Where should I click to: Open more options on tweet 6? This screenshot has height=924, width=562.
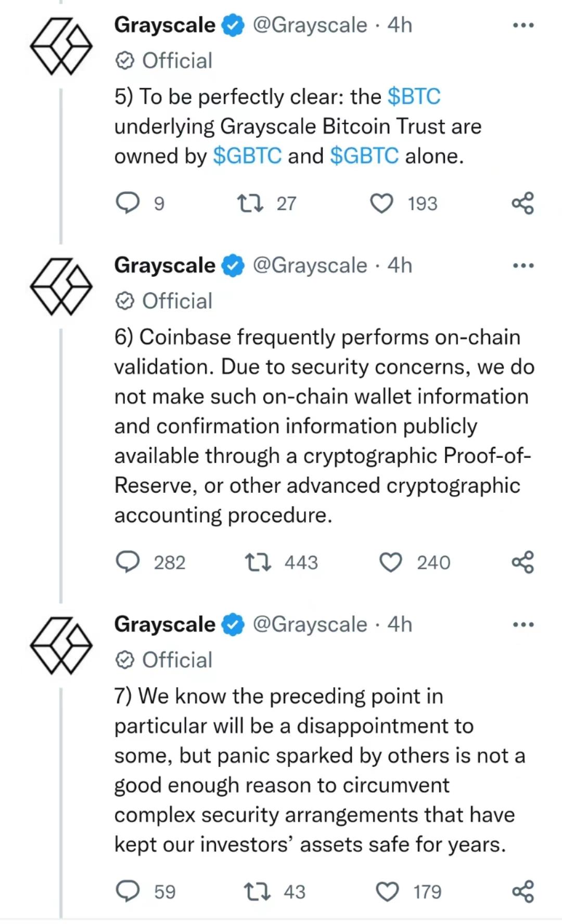pyautogui.click(x=523, y=265)
